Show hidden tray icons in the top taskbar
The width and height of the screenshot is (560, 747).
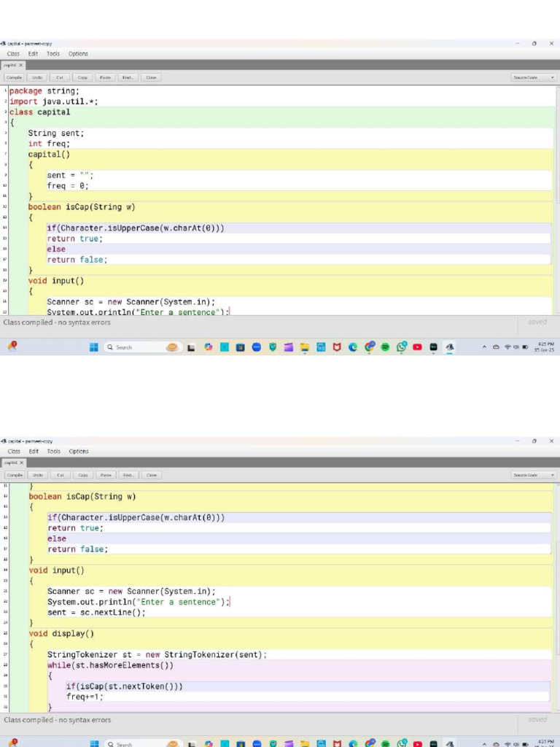click(484, 347)
